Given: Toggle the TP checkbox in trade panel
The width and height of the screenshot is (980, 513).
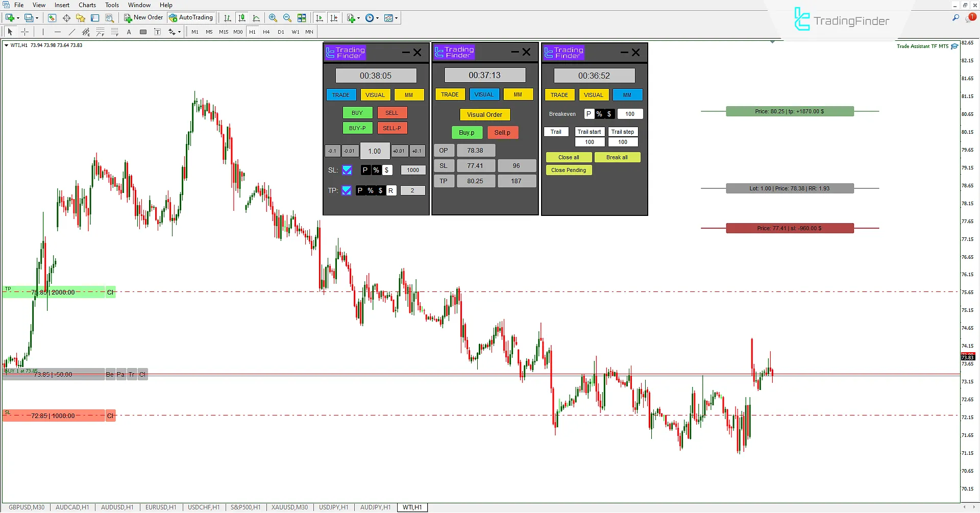Looking at the screenshot, I should tap(347, 190).
